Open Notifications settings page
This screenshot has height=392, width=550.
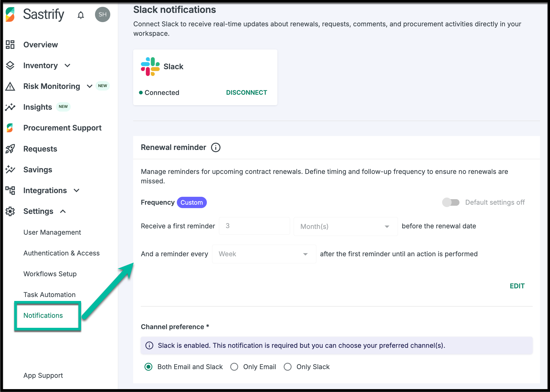click(43, 315)
